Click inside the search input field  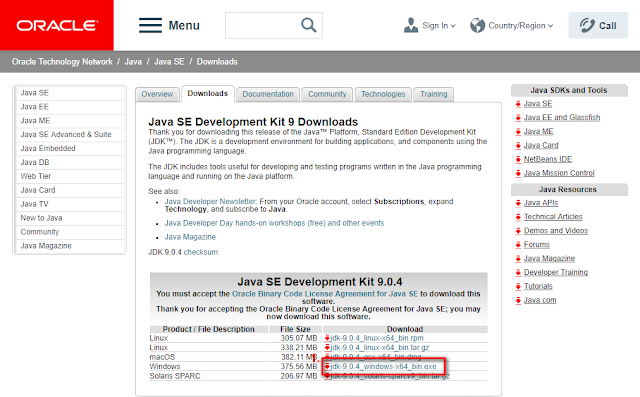coord(263,25)
